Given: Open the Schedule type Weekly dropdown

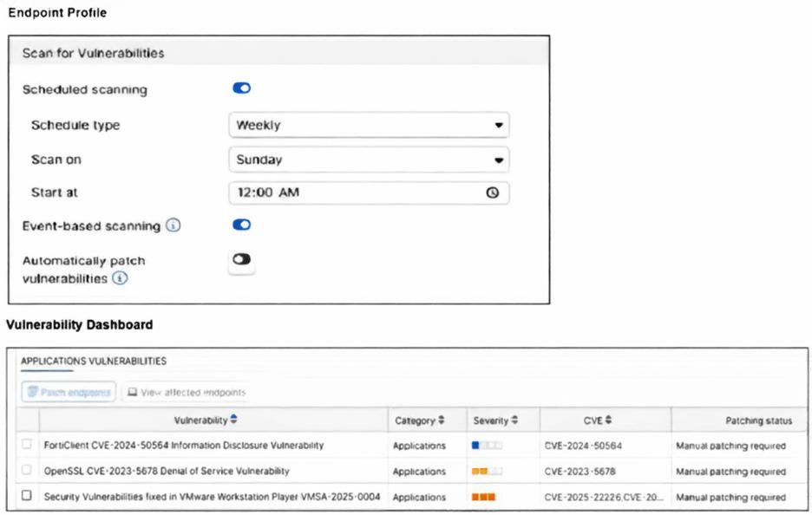Looking at the screenshot, I should click(x=369, y=125).
